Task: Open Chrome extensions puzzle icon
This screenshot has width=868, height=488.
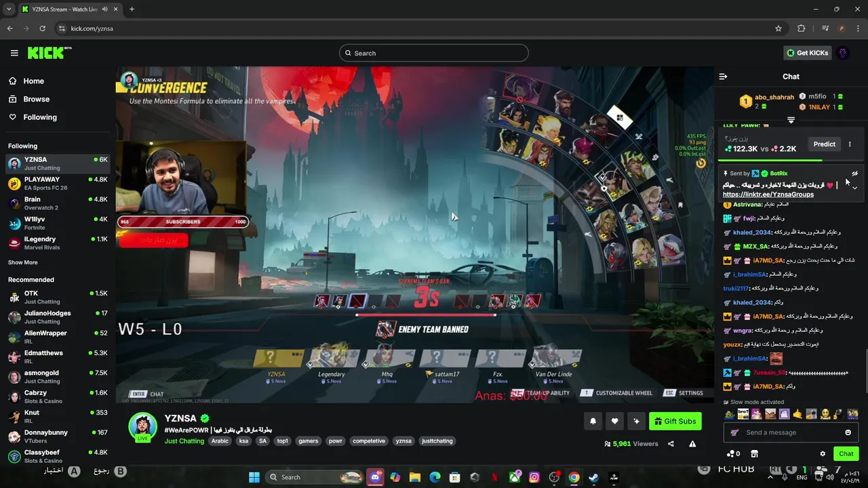Action: (x=802, y=28)
